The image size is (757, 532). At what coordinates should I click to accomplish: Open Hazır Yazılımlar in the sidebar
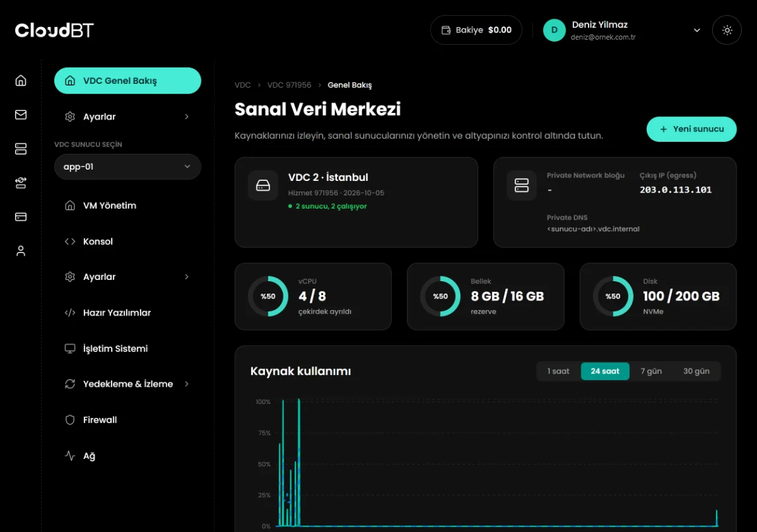[127, 313]
